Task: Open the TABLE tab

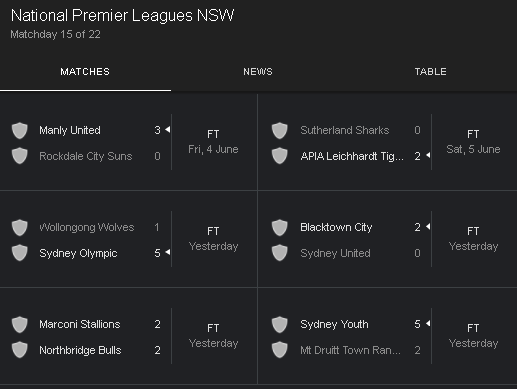Action: point(430,72)
